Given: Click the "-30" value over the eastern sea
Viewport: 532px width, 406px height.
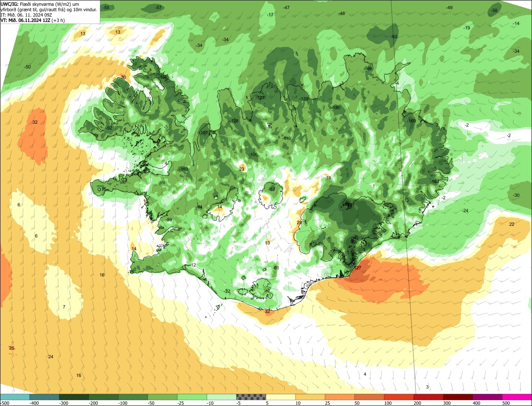Looking at the screenshot, I should click(516, 195).
